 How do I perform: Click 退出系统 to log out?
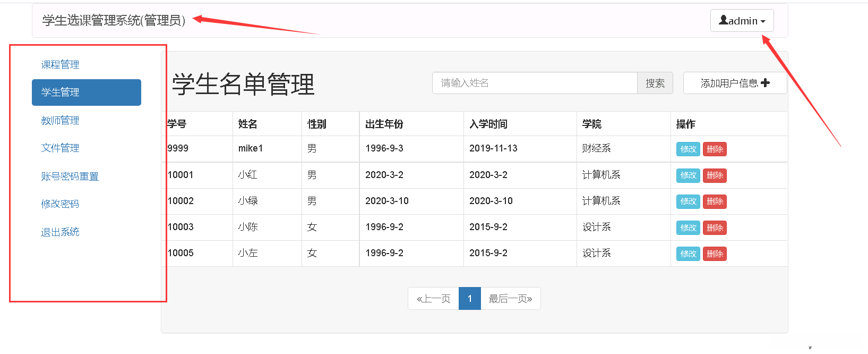[60, 232]
